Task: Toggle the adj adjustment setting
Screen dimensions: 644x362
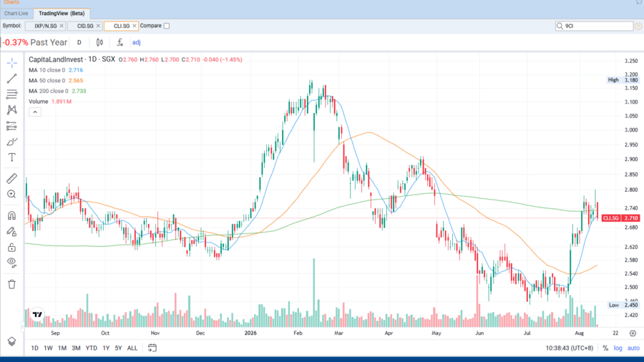Action: 137,42
